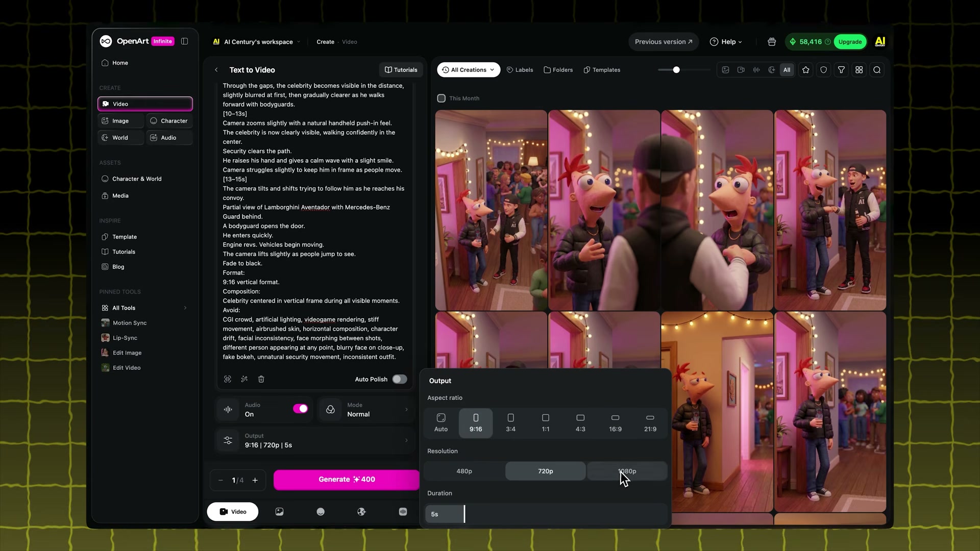This screenshot has width=980, height=551.
Task: Click the Generate 400 button
Action: 347,480
